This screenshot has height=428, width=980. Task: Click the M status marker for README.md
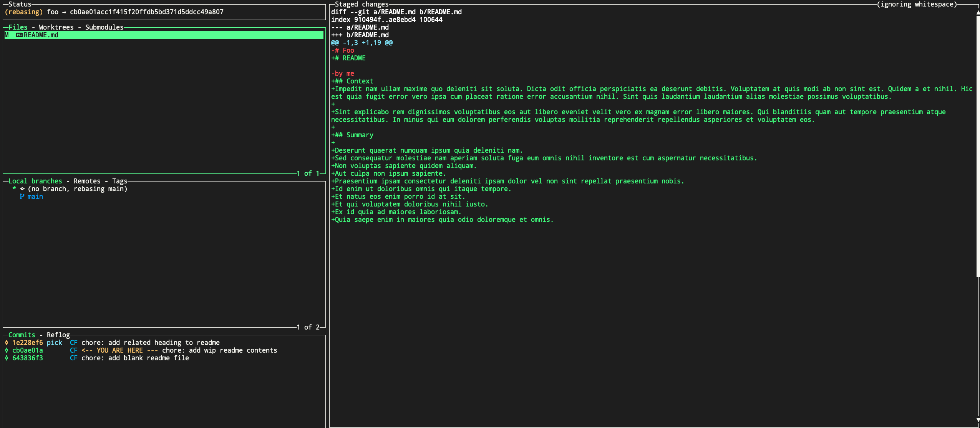point(7,35)
